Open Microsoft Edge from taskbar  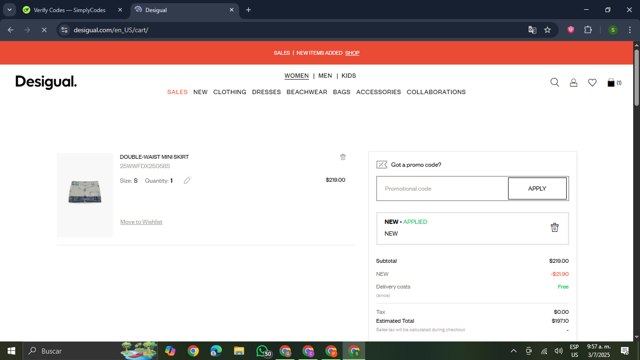[x=216, y=351]
